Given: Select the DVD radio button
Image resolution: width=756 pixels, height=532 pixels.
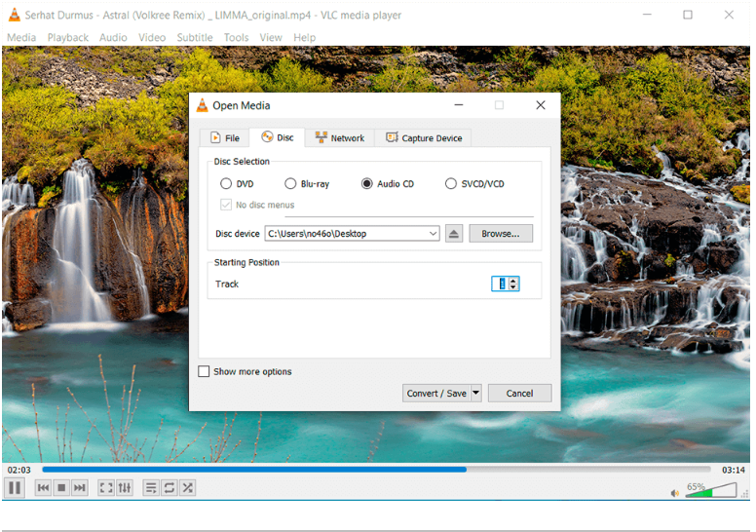Looking at the screenshot, I should pyautogui.click(x=226, y=184).
